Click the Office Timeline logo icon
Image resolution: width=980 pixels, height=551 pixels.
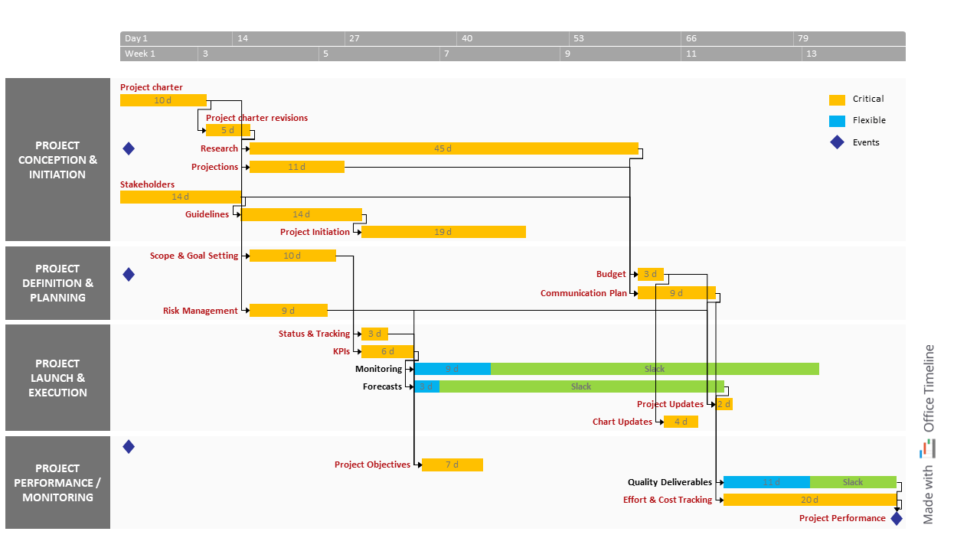tap(928, 449)
